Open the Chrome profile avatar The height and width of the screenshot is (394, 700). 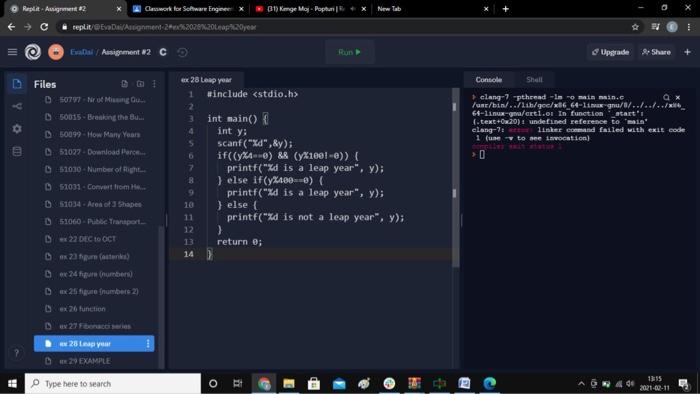[x=672, y=27]
